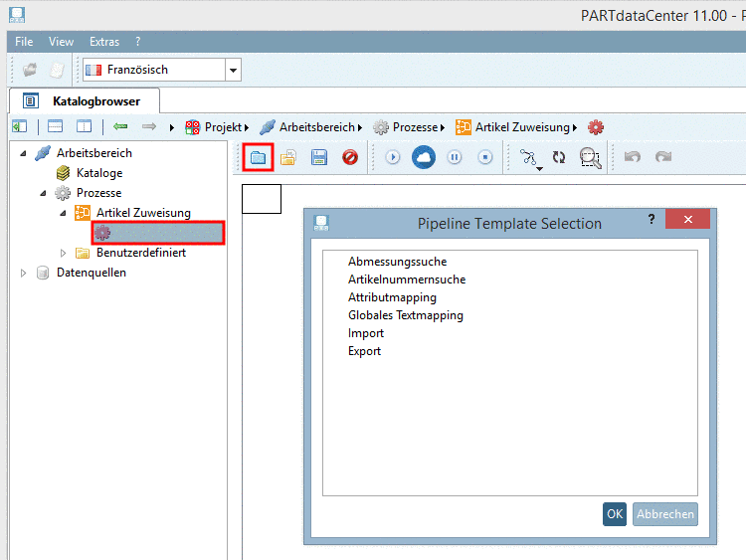746x560 pixels.
Task: Expand breadcrumb root arrow before Projekt
Action: [172, 127]
